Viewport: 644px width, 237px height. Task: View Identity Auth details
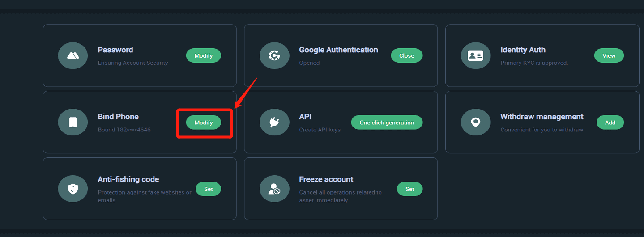pos(609,55)
